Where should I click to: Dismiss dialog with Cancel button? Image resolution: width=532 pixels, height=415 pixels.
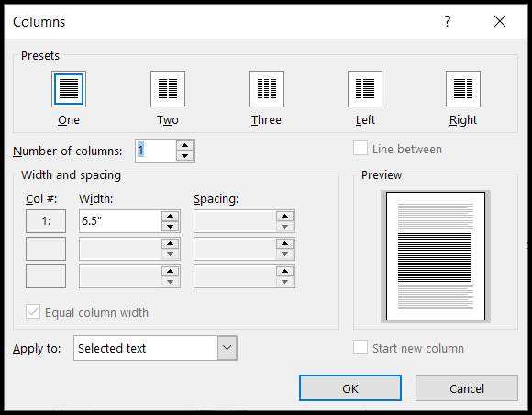pos(467,388)
